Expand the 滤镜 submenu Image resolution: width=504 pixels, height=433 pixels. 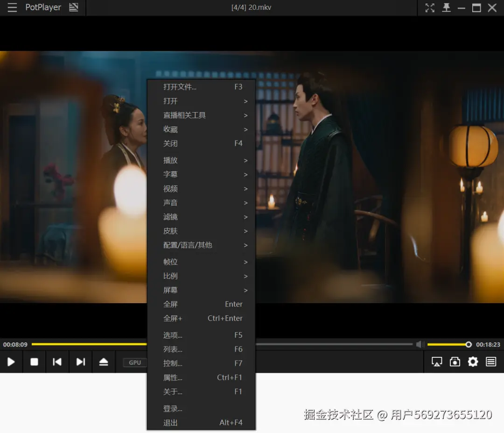pyautogui.click(x=202, y=217)
